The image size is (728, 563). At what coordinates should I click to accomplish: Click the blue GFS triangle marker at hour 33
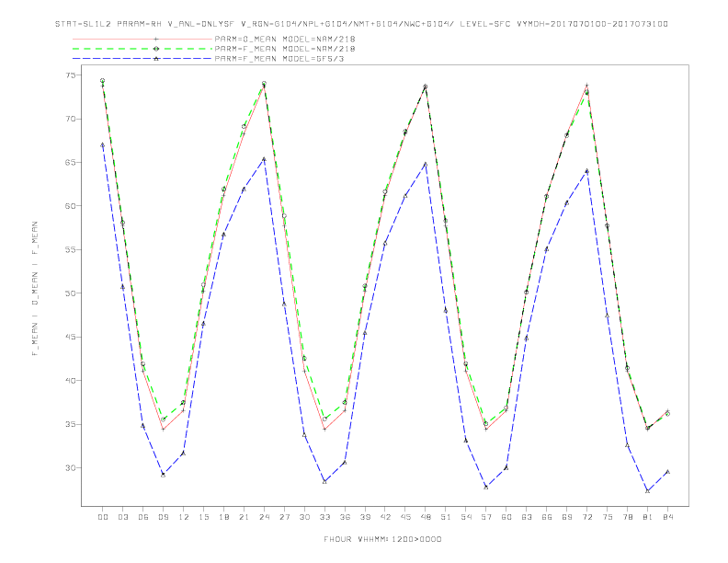[x=324, y=482]
